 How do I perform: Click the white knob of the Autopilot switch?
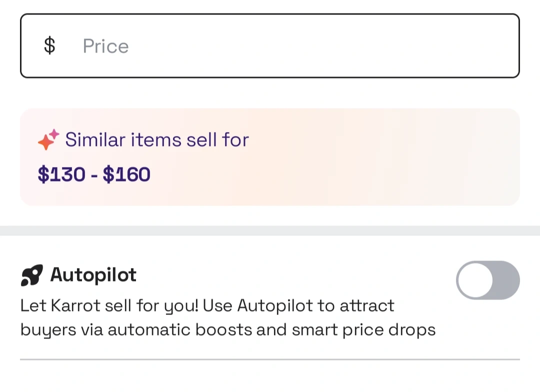[475, 280]
